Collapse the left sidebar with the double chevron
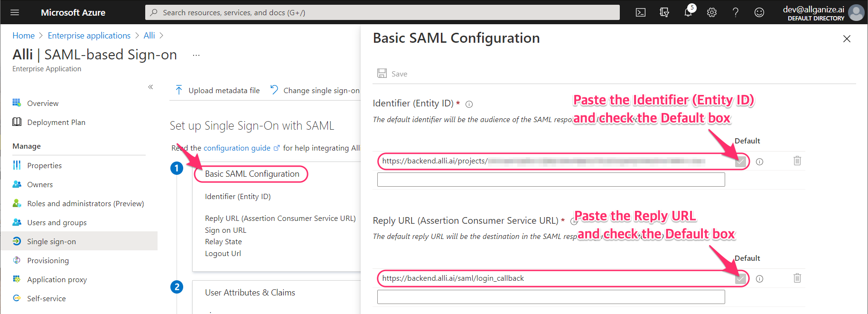Screen dimensions: 868x314 click(150, 87)
